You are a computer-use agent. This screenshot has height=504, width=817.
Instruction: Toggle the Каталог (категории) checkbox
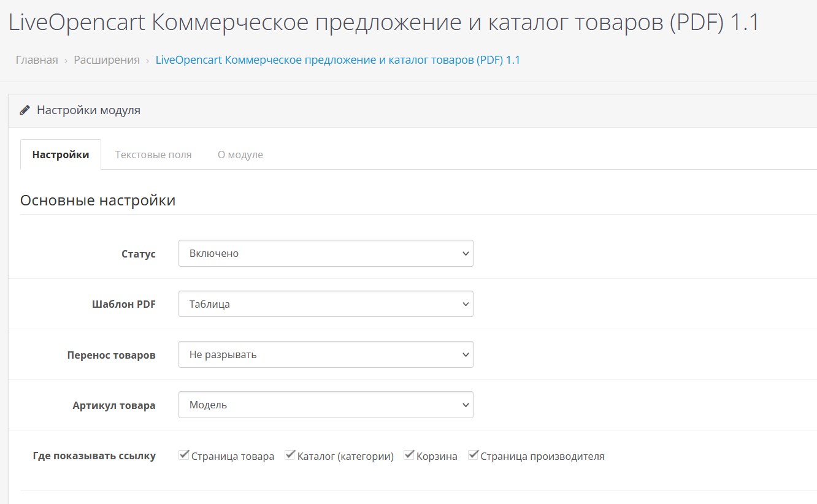point(290,455)
